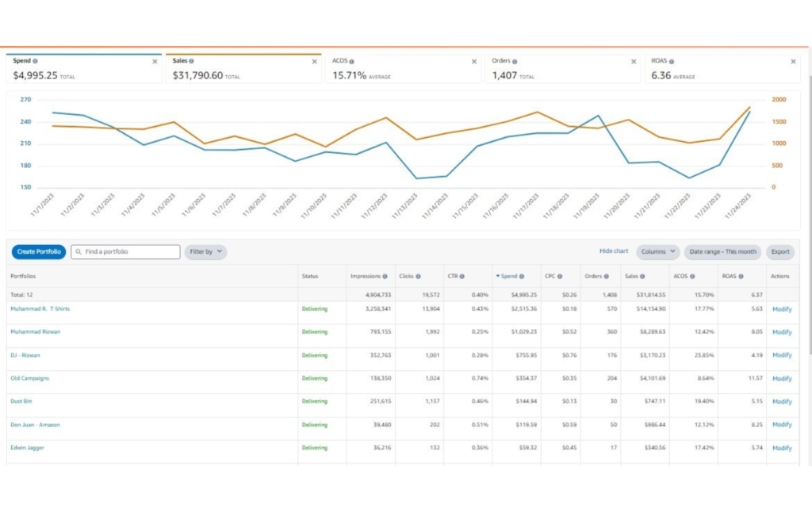The width and height of the screenshot is (812, 512).
Task: Open the Don Juan - Amazon portfolio
Action: click(x=35, y=425)
